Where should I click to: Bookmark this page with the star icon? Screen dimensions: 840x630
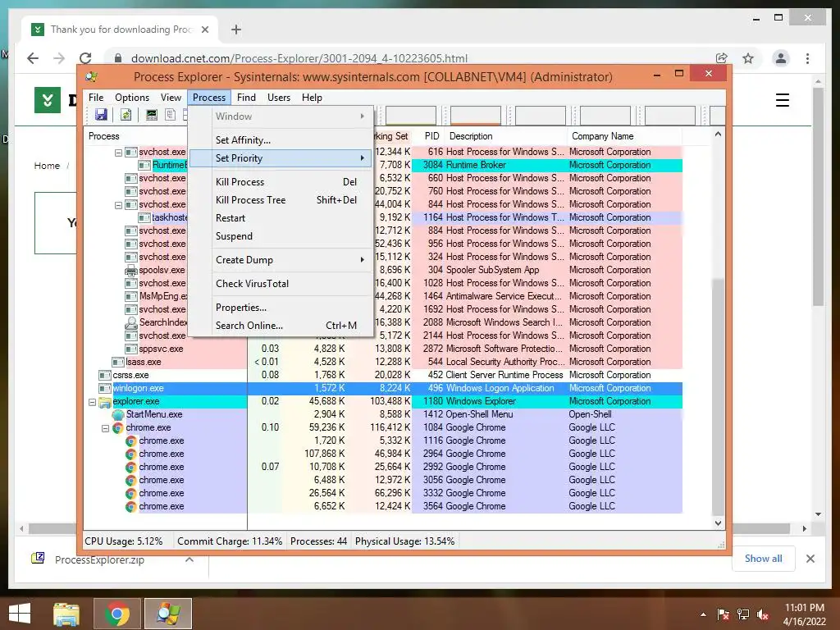pos(748,58)
